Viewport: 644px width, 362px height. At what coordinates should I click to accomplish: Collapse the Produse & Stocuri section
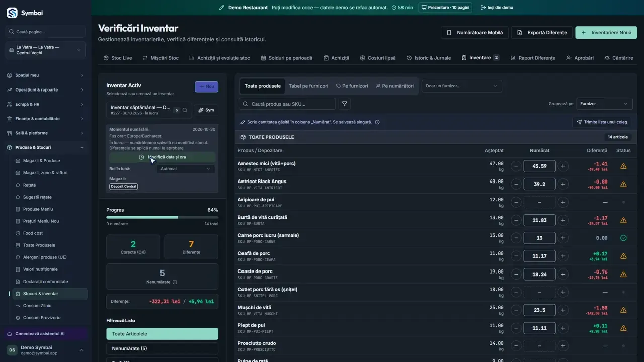(x=45, y=147)
